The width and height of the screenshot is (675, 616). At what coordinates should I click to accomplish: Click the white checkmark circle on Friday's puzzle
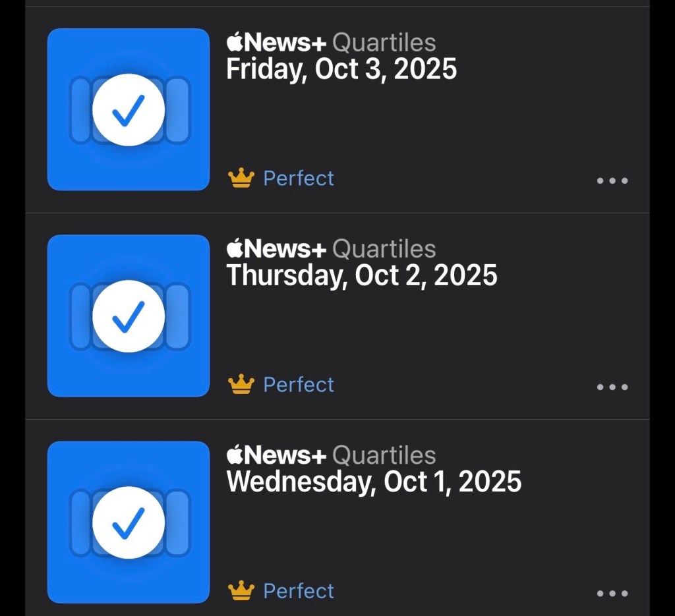point(129,110)
